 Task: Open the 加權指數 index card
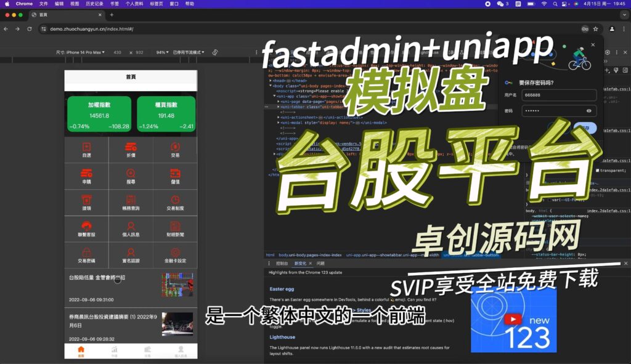(99, 114)
